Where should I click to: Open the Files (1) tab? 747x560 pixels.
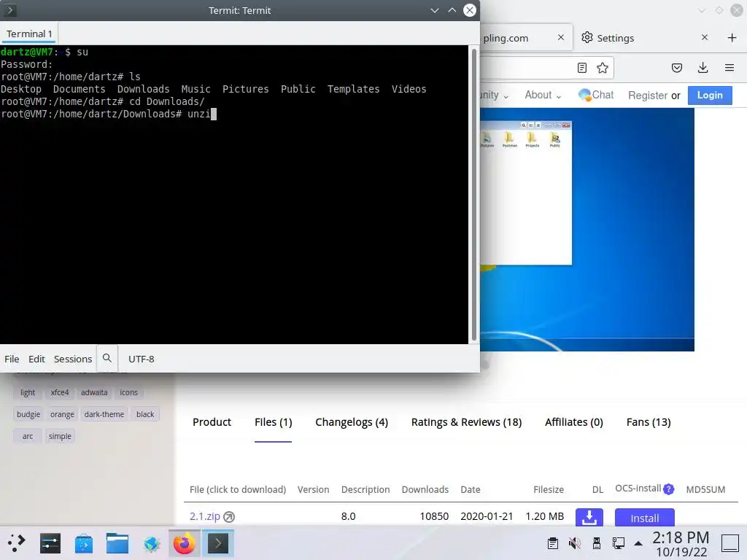[x=273, y=422]
